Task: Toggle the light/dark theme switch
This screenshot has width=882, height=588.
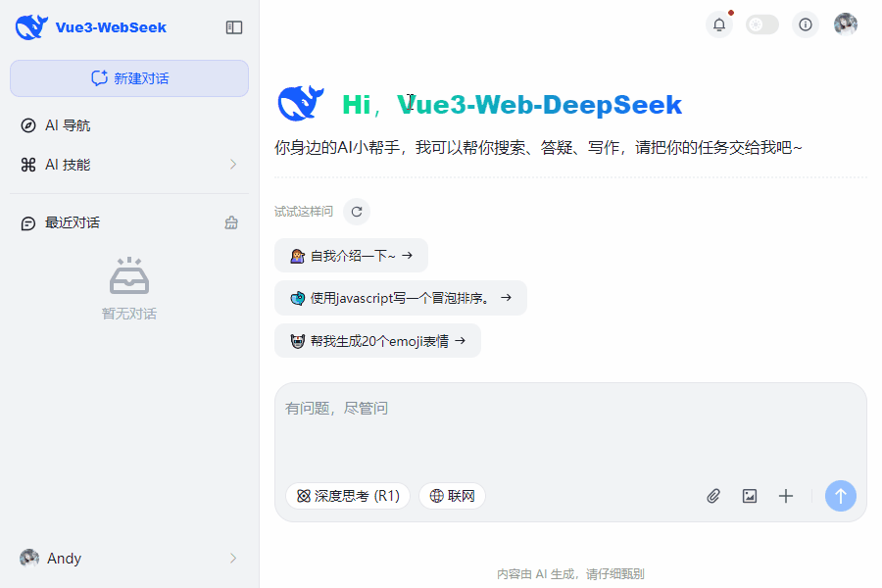Action: [762, 24]
